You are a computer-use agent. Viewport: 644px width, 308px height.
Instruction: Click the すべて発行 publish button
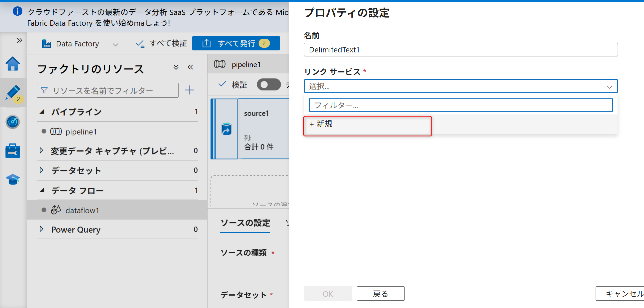[236, 43]
